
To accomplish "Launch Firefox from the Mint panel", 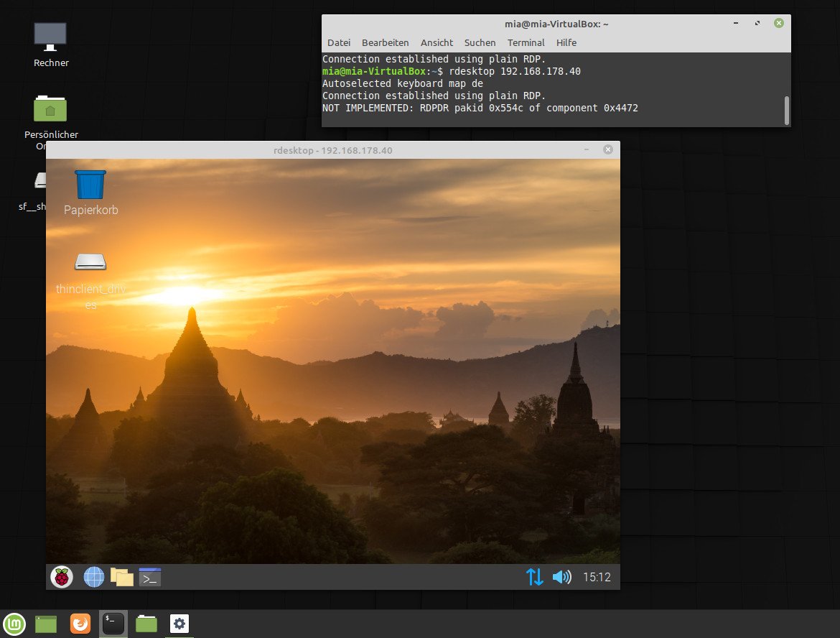I will [x=80, y=624].
